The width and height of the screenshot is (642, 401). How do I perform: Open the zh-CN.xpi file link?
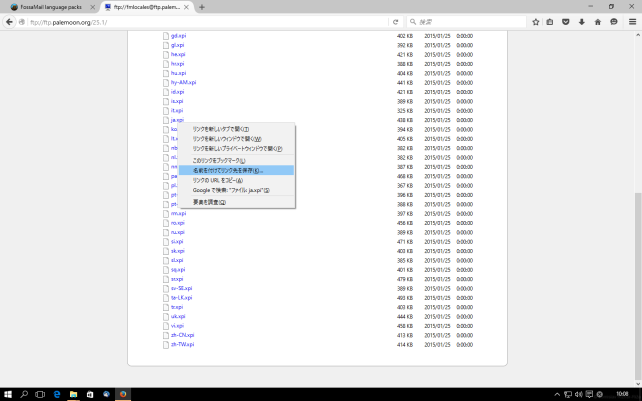pos(183,335)
